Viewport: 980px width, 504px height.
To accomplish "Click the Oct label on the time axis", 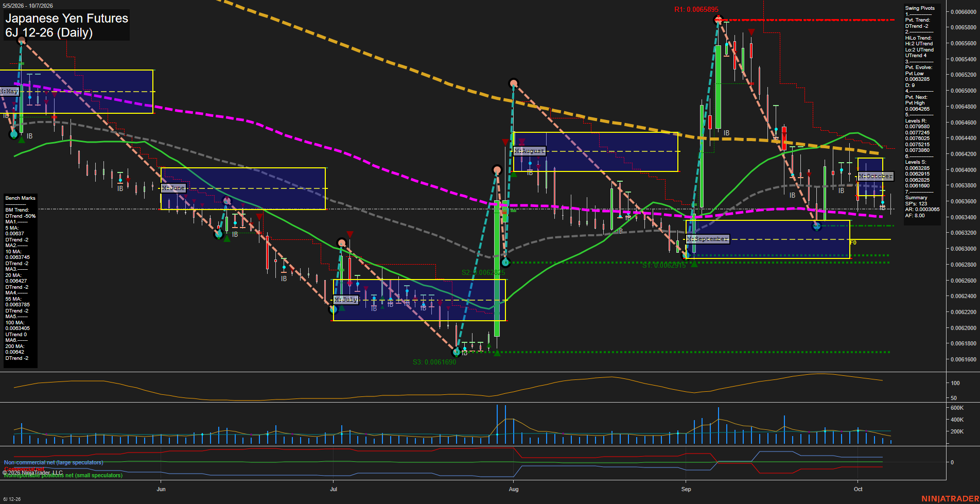I will pos(858,489).
